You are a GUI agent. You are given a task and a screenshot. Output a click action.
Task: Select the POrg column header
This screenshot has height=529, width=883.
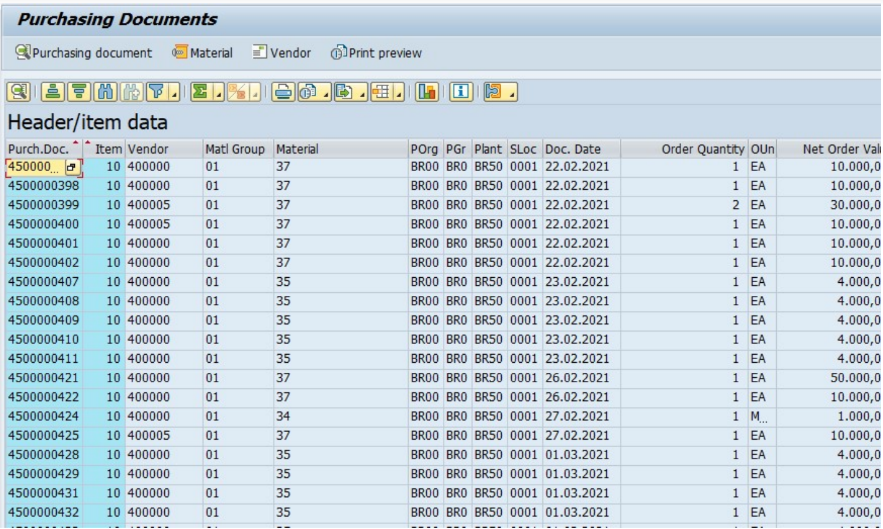426,149
